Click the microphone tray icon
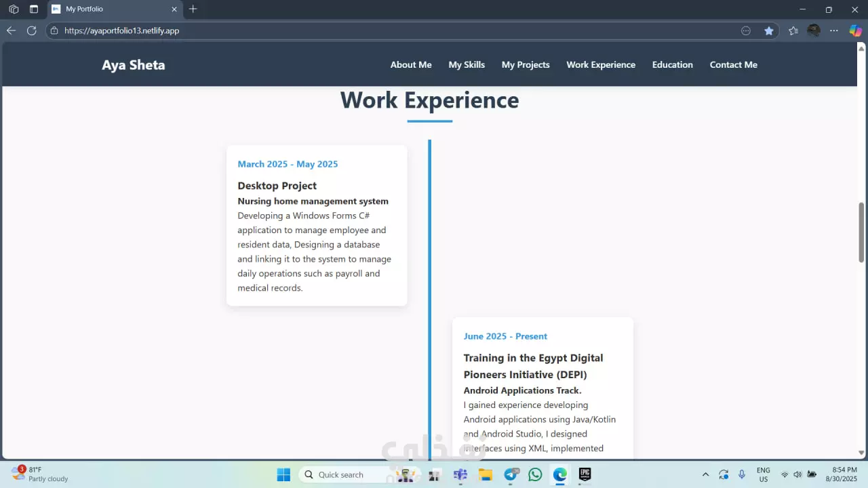Image resolution: width=868 pixels, height=488 pixels. [742, 474]
